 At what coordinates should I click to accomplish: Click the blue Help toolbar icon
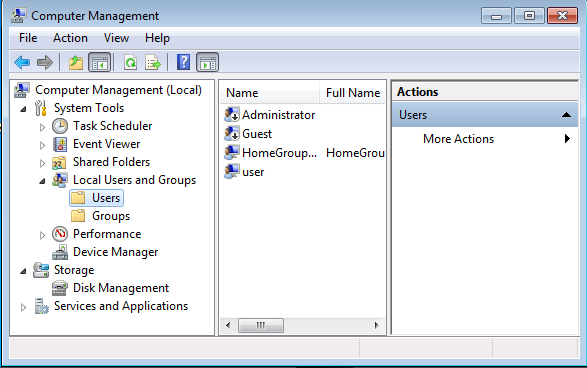pos(183,62)
